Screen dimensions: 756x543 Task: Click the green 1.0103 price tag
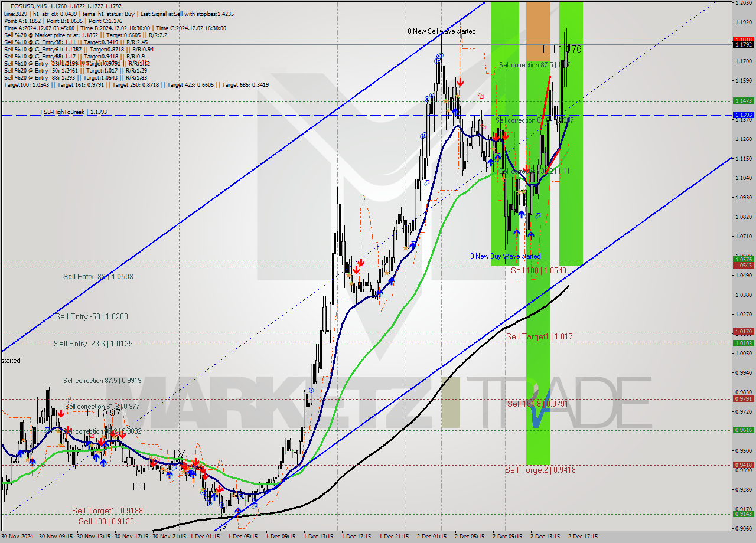pos(743,343)
